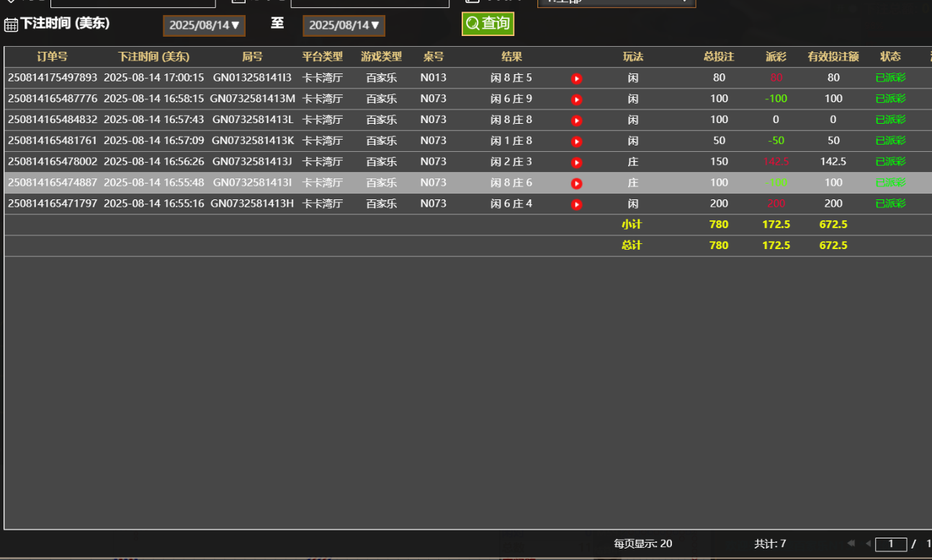This screenshot has width=932, height=560.
Task: Go to first page arrow
Action: [851, 543]
